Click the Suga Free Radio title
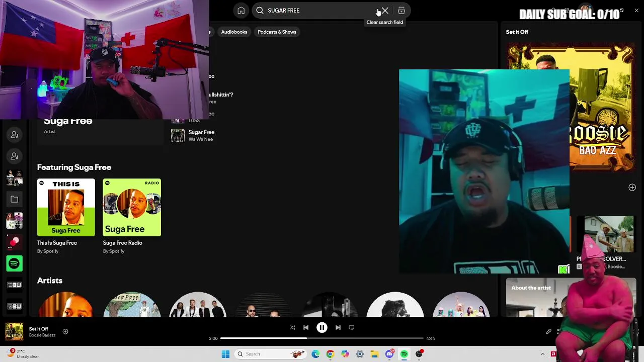 122,243
